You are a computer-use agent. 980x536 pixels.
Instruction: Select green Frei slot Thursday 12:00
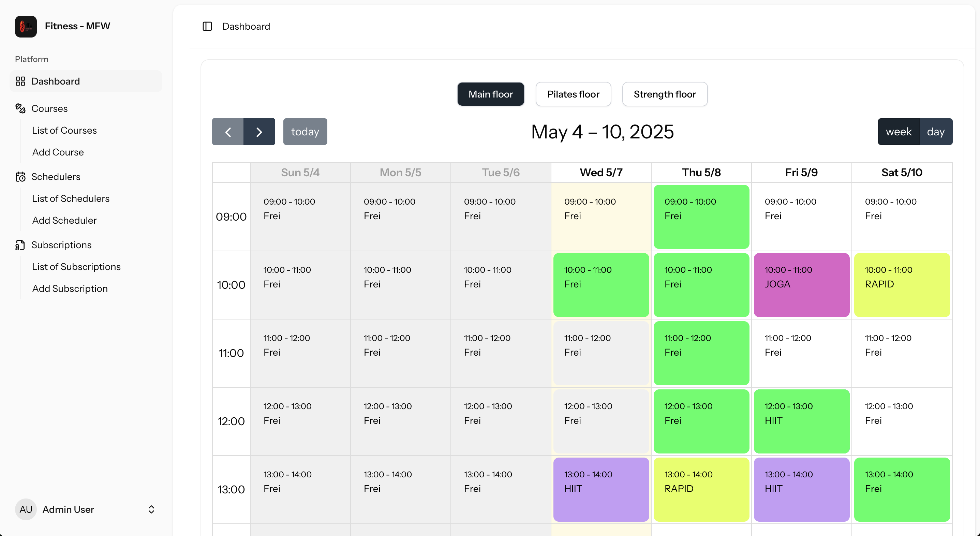click(701, 421)
